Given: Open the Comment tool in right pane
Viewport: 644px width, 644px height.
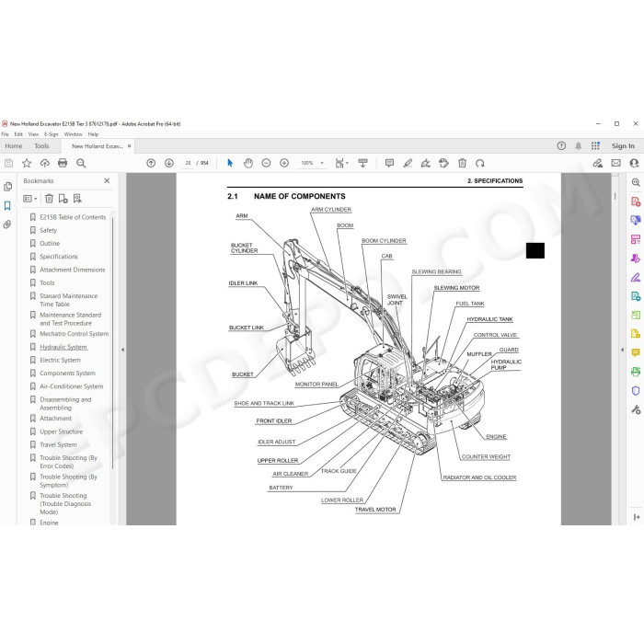Looking at the screenshot, I should [636, 352].
